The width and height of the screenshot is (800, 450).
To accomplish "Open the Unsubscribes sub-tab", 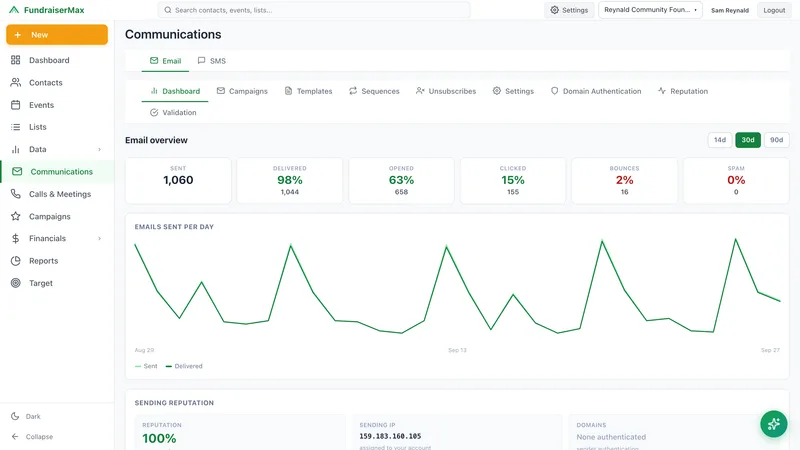I will click(x=446, y=91).
